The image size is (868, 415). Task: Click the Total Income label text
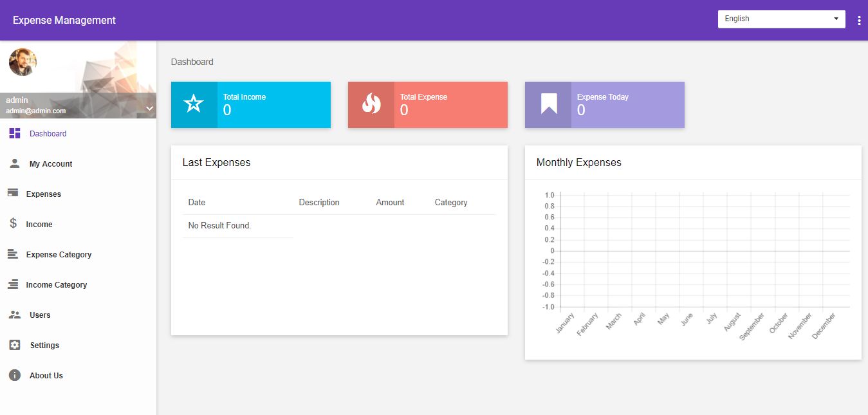click(x=245, y=97)
